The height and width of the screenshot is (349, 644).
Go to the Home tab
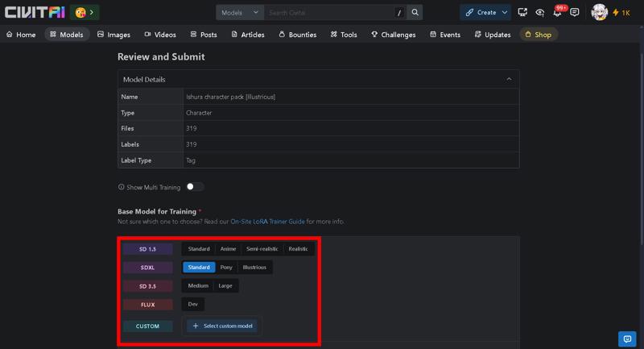[x=21, y=35]
